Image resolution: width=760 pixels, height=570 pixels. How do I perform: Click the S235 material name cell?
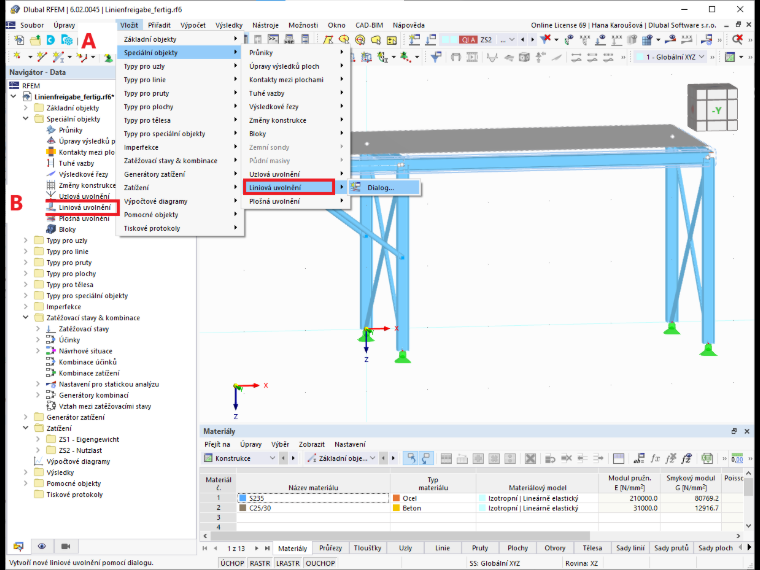pos(313,498)
